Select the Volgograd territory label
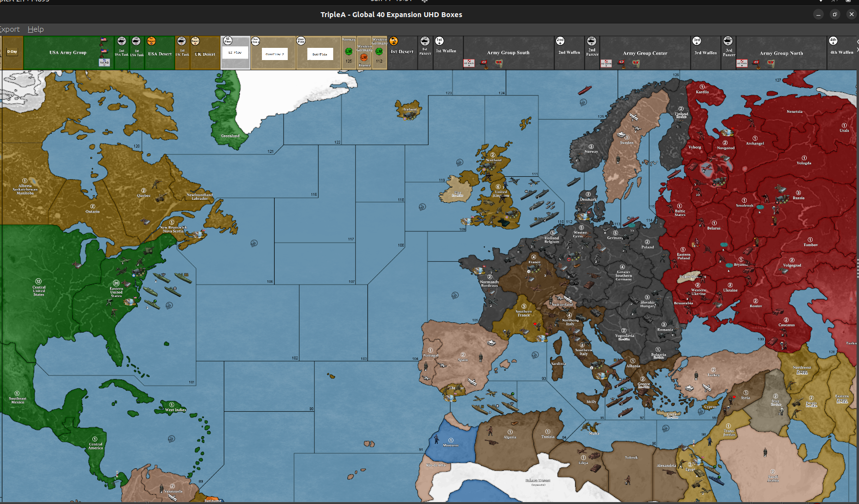This screenshot has width=859, height=504. point(792,265)
